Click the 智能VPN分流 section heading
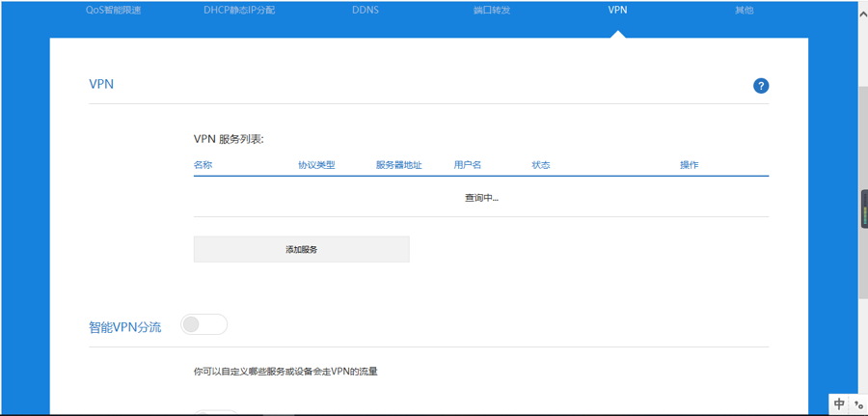Screen dimensions: 868x416 [x=125, y=327]
